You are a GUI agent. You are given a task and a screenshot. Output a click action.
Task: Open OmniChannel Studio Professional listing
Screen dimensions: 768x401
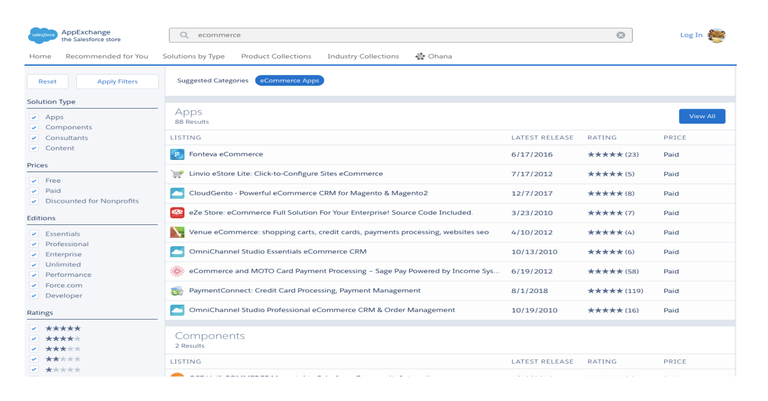(322, 310)
